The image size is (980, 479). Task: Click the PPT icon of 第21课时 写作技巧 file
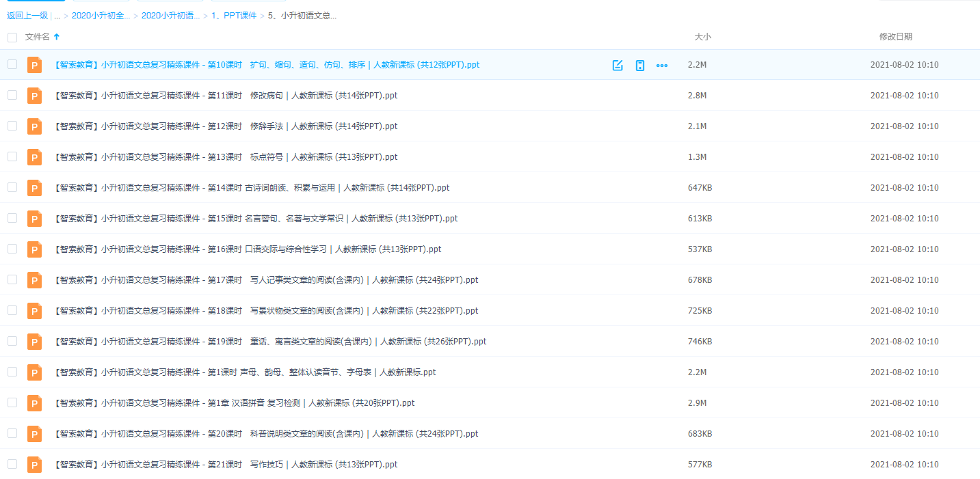click(34, 464)
